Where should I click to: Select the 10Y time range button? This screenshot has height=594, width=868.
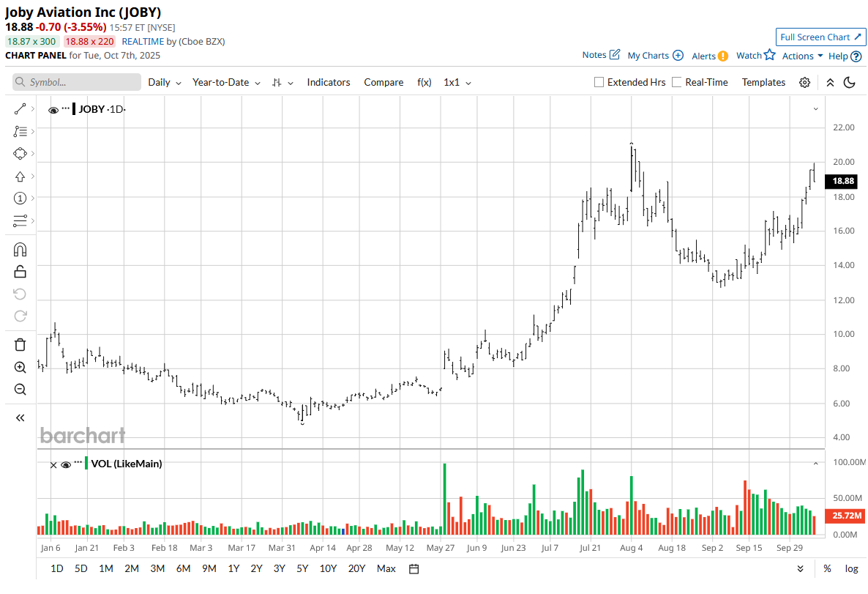coord(328,569)
